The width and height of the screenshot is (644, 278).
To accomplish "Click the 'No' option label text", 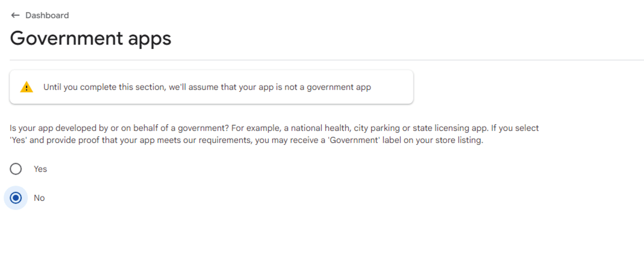I will click(39, 198).
